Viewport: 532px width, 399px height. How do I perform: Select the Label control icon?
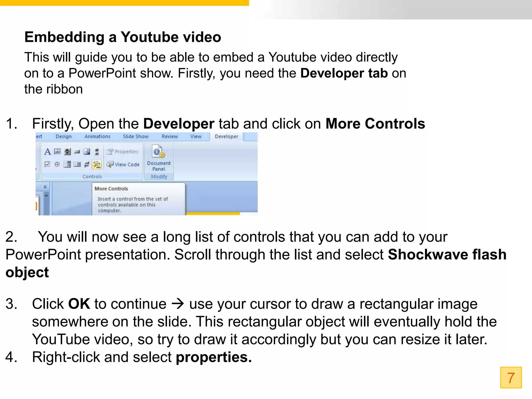click(47, 151)
